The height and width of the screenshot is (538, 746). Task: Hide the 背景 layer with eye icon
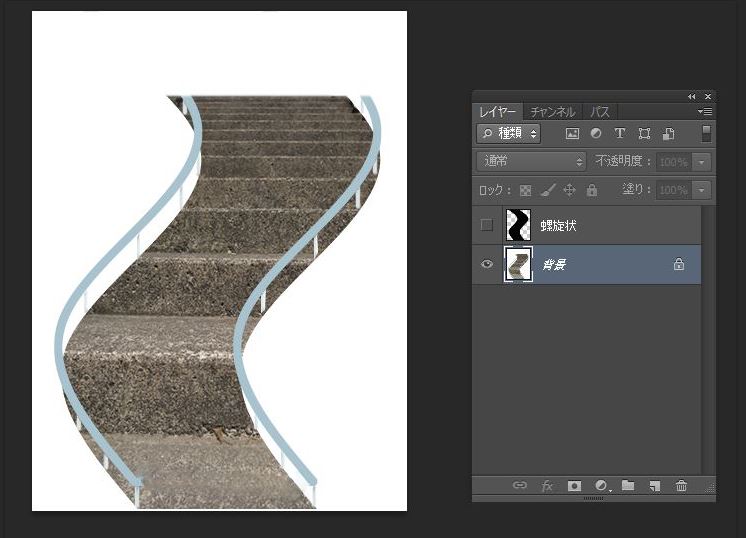487,265
